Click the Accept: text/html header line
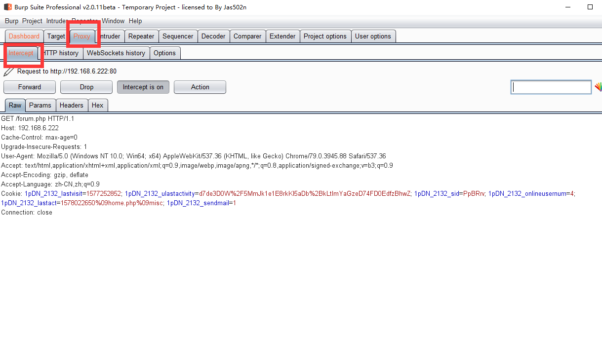The width and height of the screenshot is (602, 364). click(x=197, y=166)
